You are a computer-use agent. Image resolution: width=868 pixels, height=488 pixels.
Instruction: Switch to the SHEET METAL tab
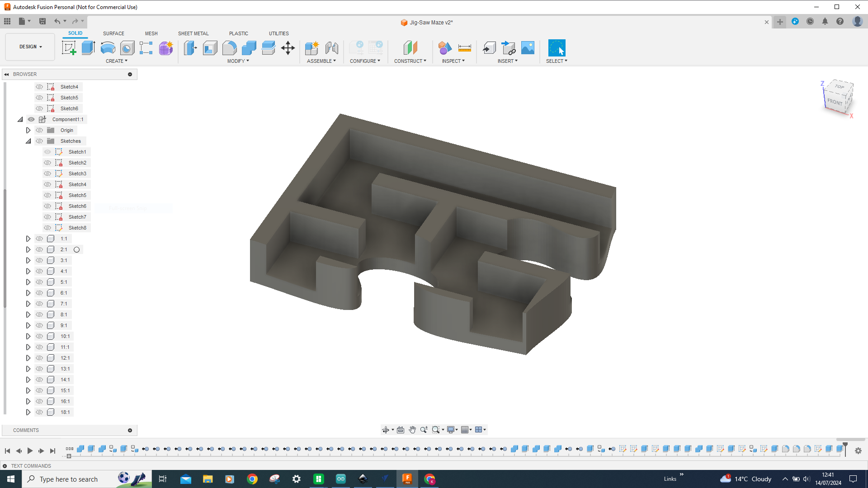193,33
